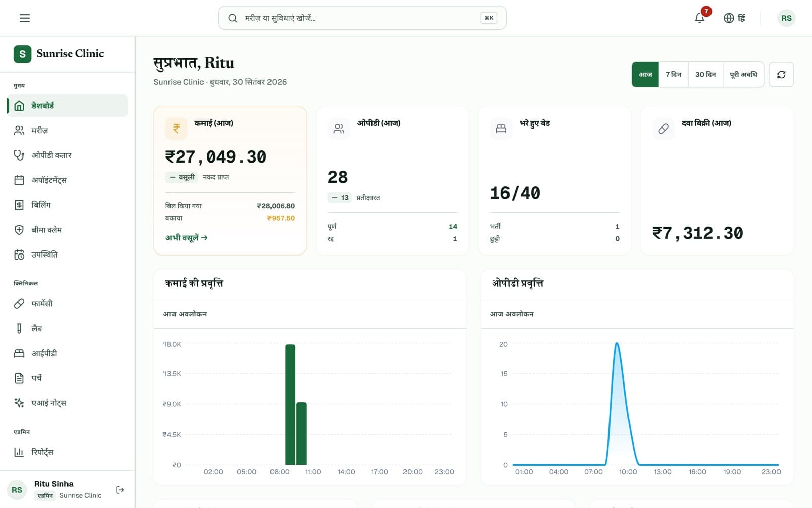Click the ₹28,006.80 billed amount

pyautogui.click(x=276, y=206)
